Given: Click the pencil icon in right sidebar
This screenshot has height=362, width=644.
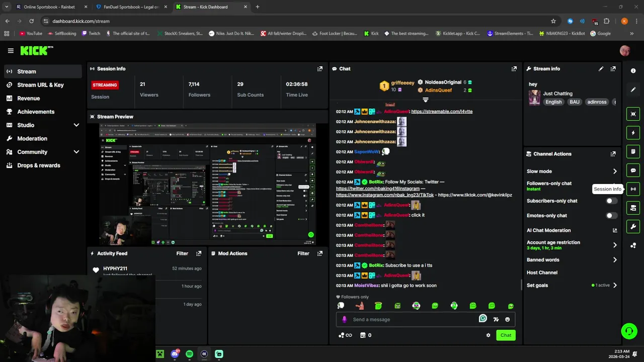Looking at the screenshot, I should [633, 89].
